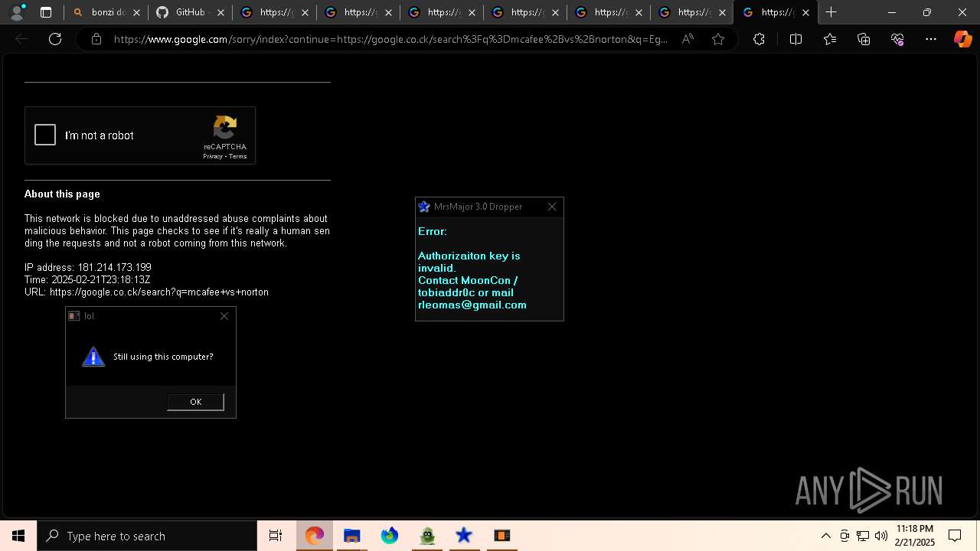The height and width of the screenshot is (551, 980).
Task: Open the network tray icon
Action: pyautogui.click(x=863, y=536)
